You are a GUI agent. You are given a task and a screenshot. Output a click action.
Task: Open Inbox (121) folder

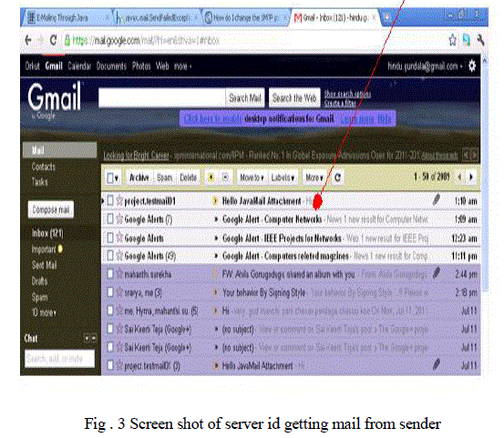pyautogui.click(x=47, y=233)
